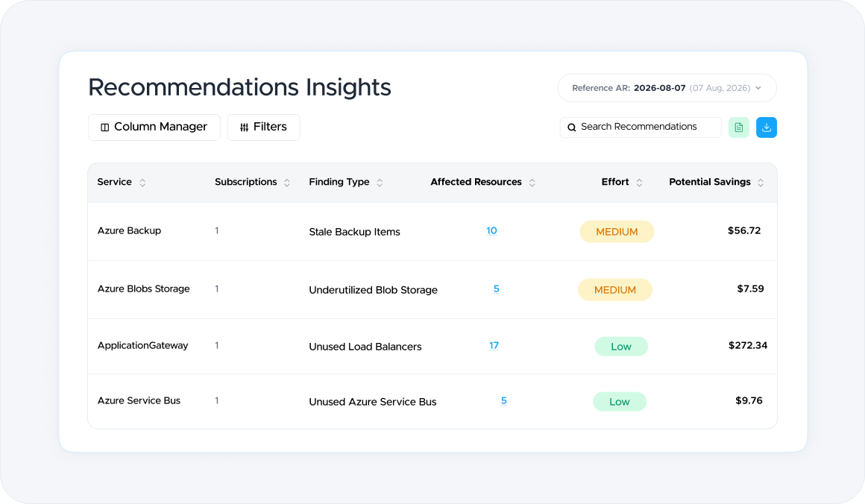Screen dimensions: 865x504
Task: Click the Potential Savings header label
Action: point(710,182)
